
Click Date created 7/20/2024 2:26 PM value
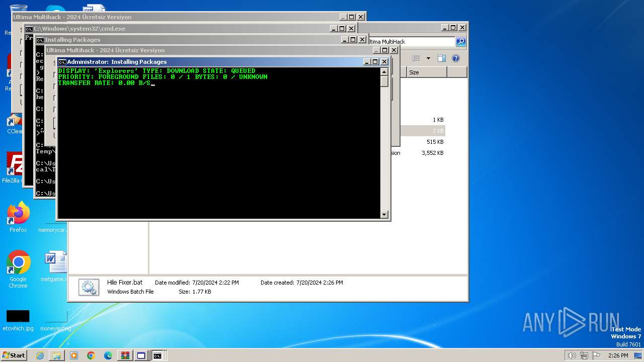(319, 283)
